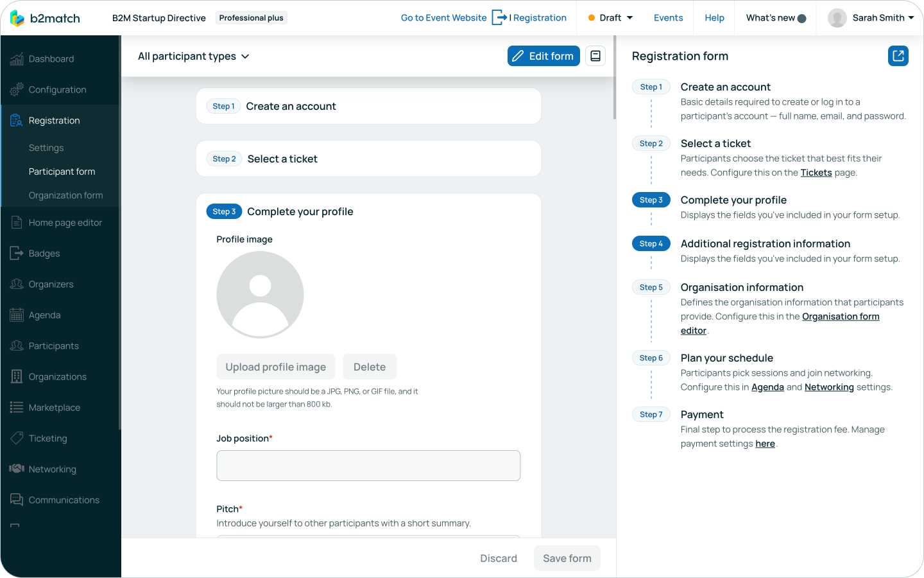The height and width of the screenshot is (578, 924).
Task: Click the Agenda calendar icon
Action: click(x=17, y=315)
